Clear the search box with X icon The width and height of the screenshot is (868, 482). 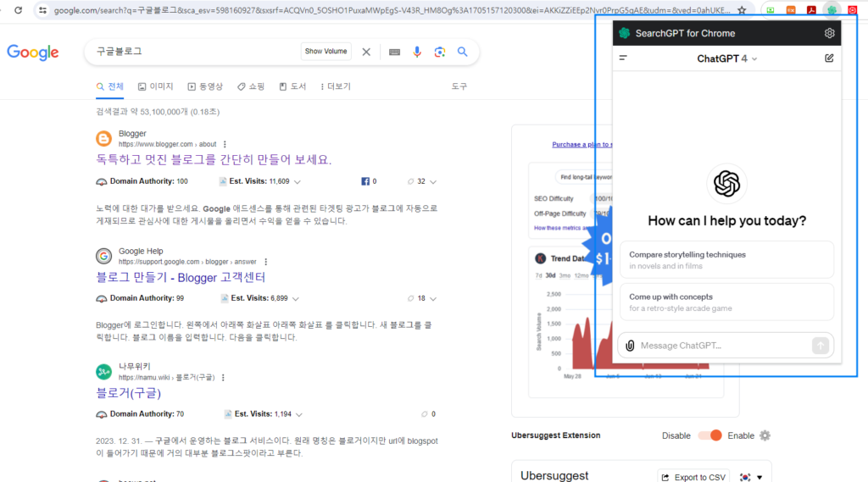(366, 52)
